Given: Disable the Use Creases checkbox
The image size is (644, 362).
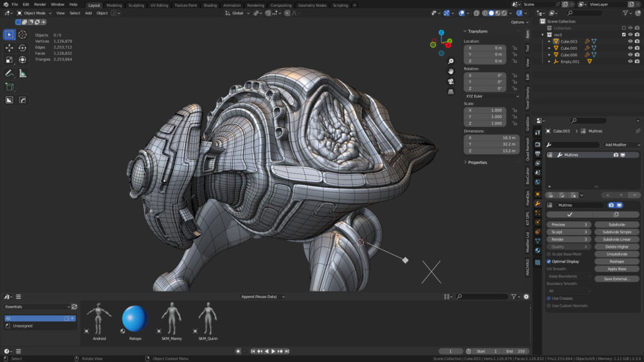Looking at the screenshot, I should pos(549,298).
